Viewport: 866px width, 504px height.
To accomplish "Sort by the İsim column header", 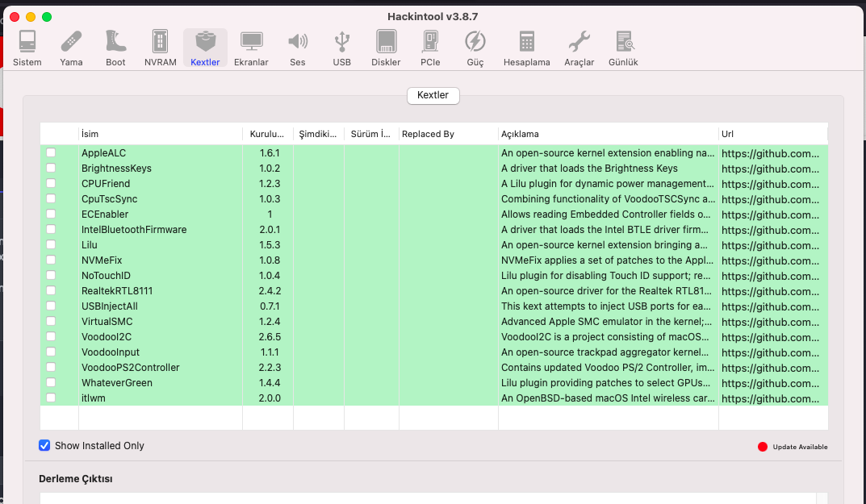I will click(160, 134).
